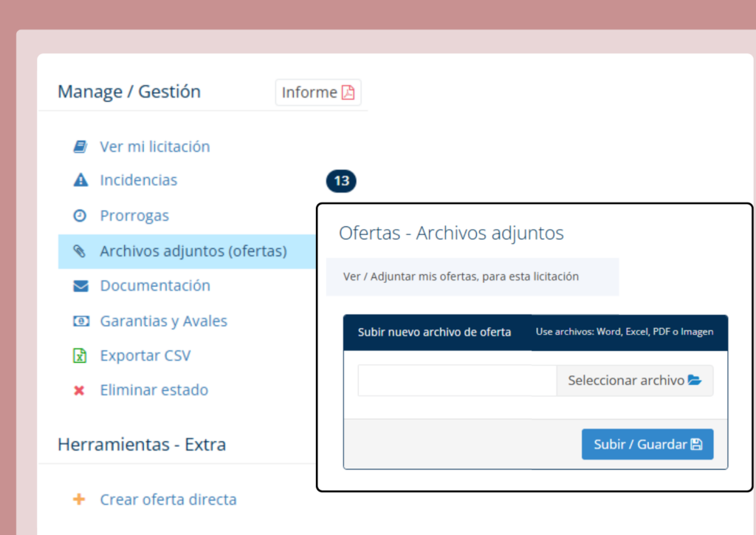Select the Subir nuevo archivo de oferta tab
756x535 pixels.
point(435,333)
